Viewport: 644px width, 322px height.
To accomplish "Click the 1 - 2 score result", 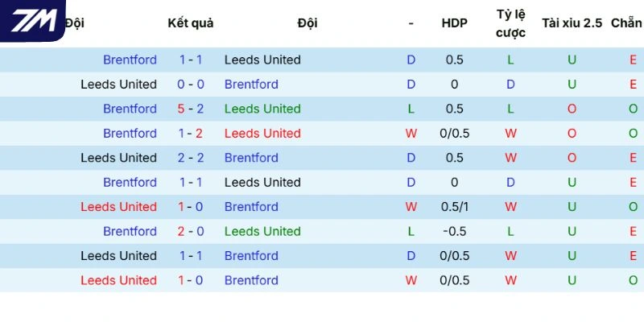I will click(191, 134).
